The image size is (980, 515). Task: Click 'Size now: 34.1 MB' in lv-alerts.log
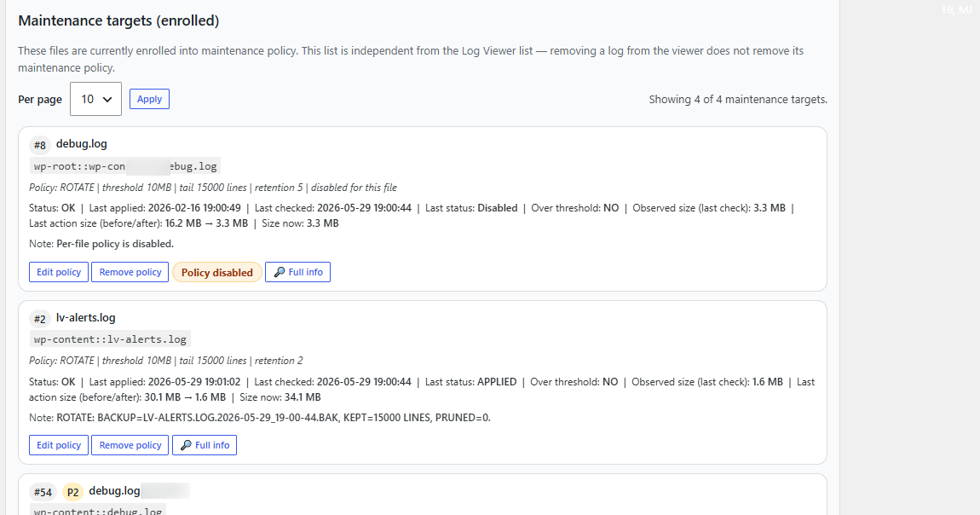280,397
